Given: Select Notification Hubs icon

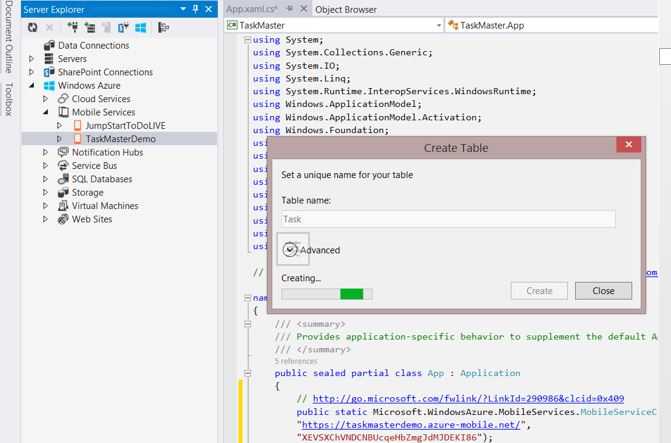Looking at the screenshot, I should [63, 152].
